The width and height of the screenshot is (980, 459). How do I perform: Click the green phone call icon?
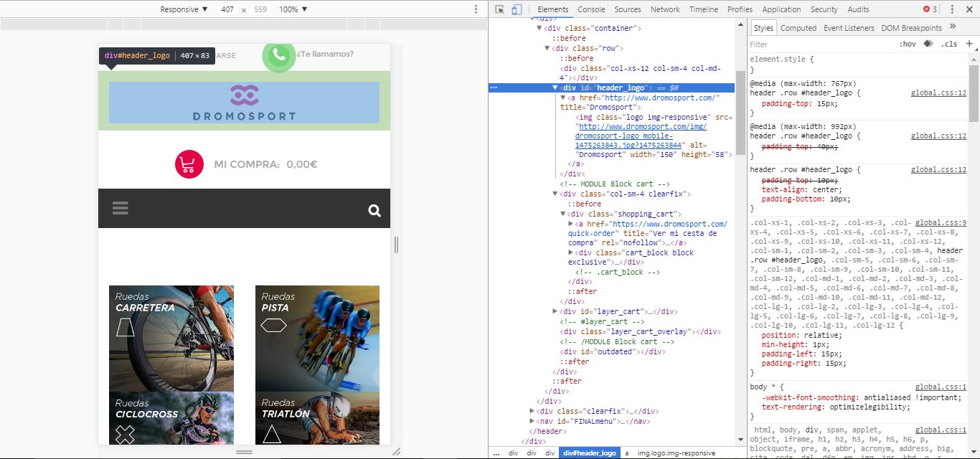[x=279, y=55]
